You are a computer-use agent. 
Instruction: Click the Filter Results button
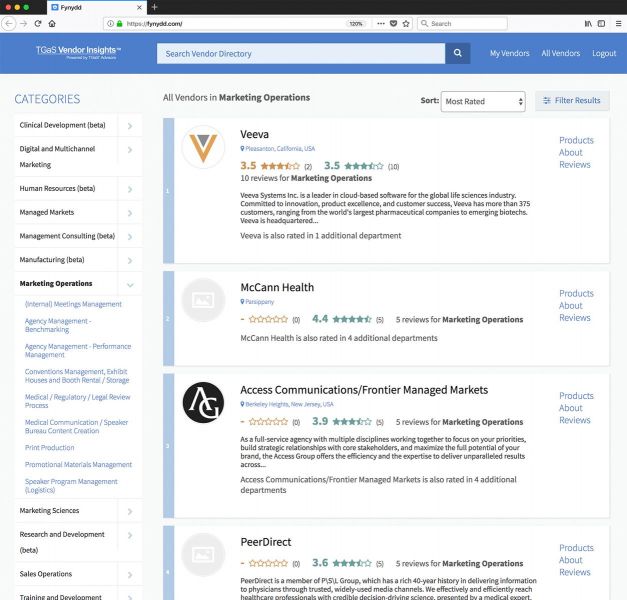(572, 101)
